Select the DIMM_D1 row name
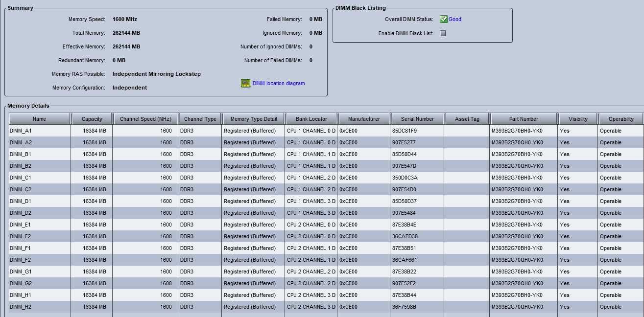The image size is (644, 317). (x=21, y=201)
